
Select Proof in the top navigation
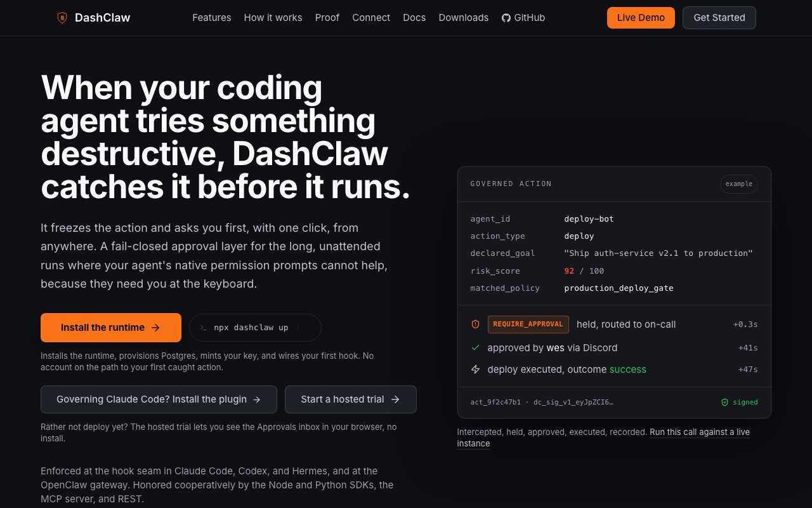[327, 18]
